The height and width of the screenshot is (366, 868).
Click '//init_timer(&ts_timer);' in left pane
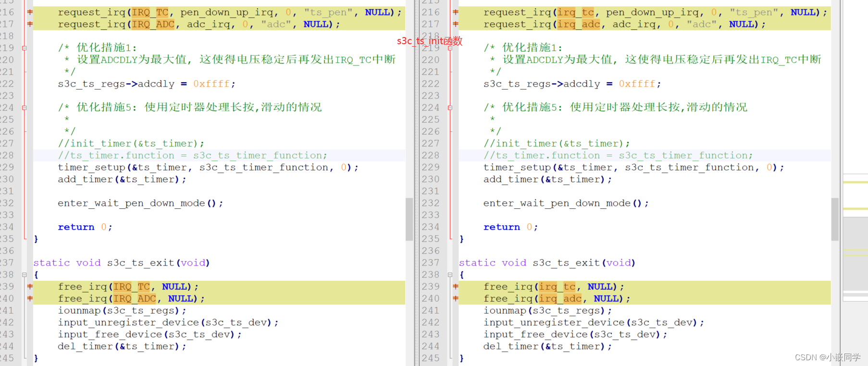tap(131, 143)
